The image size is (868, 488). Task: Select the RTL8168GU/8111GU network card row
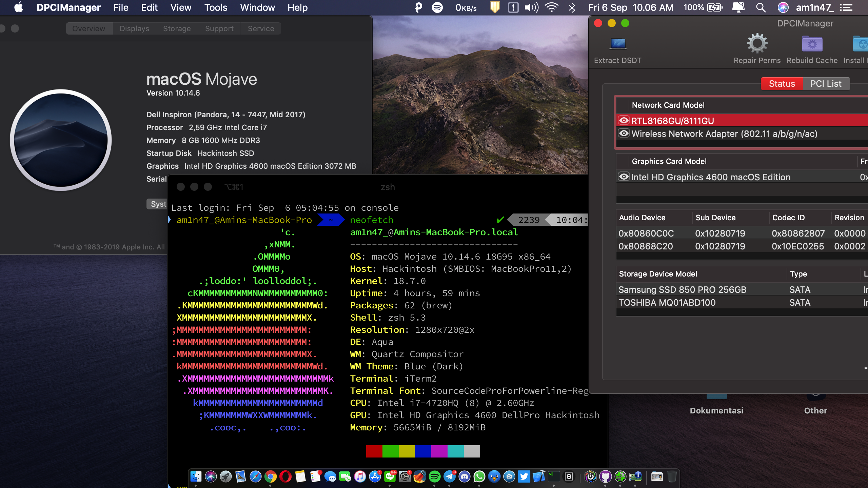click(742, 120)
